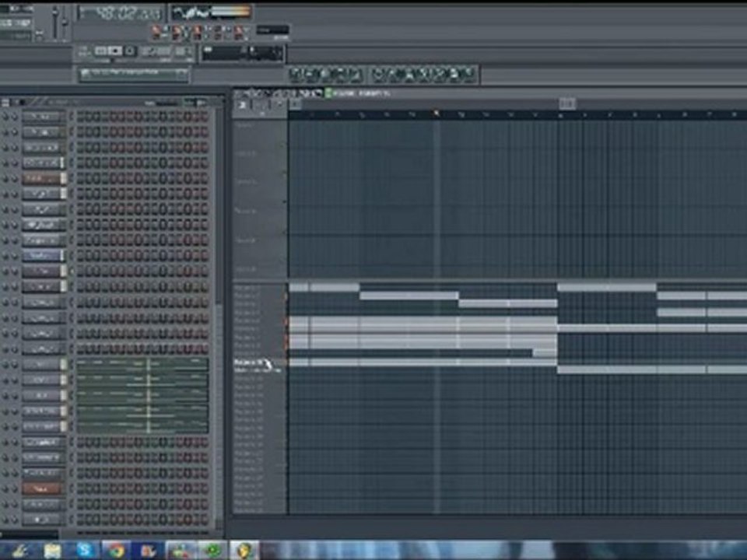Open the step sequencer options menu icon

pyautogui.click(x=5, y=103)
